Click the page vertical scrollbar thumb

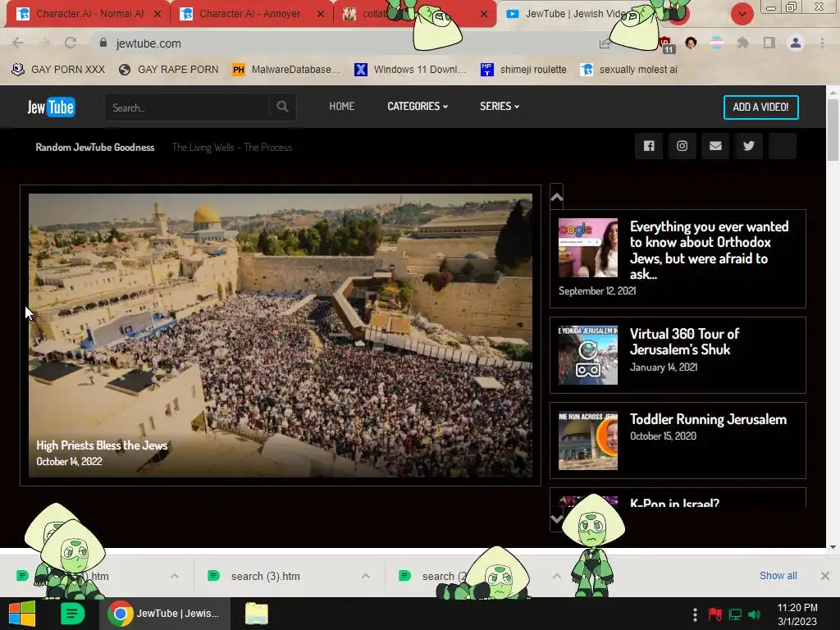[833, 130]
